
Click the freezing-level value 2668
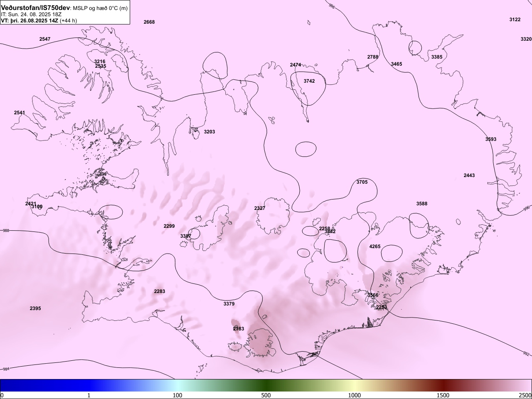(149, 22)
